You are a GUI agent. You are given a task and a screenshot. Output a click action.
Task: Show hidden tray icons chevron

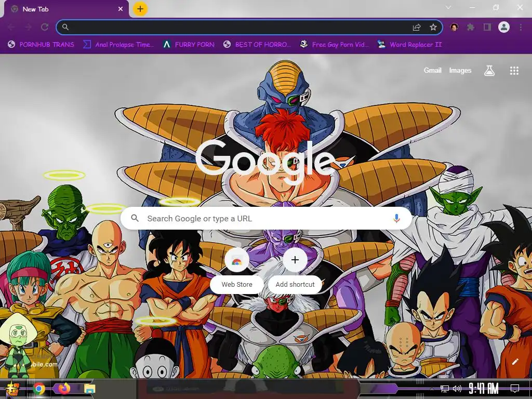tap(432, 389)
